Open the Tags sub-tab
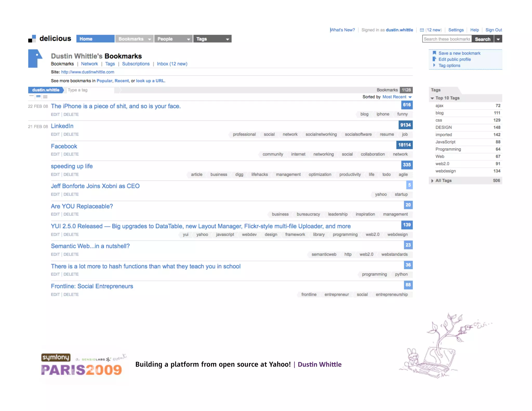 point(110,64)
